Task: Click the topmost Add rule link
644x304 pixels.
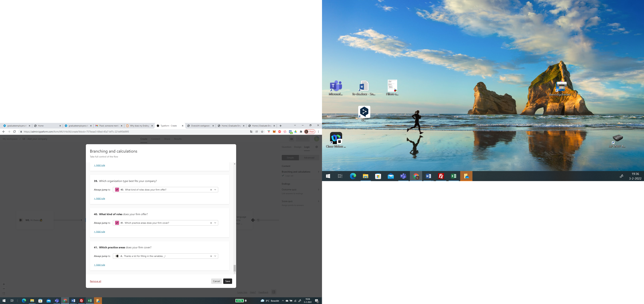Action: pos(99,165)
